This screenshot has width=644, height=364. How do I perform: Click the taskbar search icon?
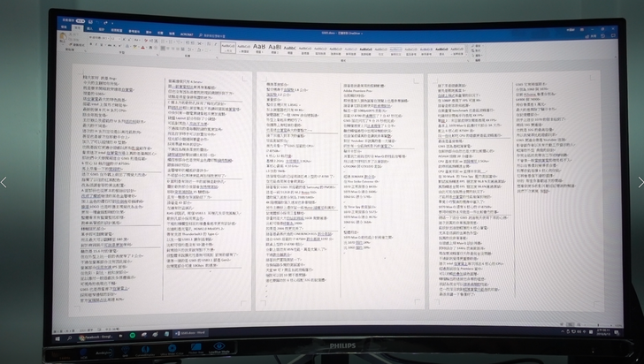pyautogui.click(x=69, y=338)
